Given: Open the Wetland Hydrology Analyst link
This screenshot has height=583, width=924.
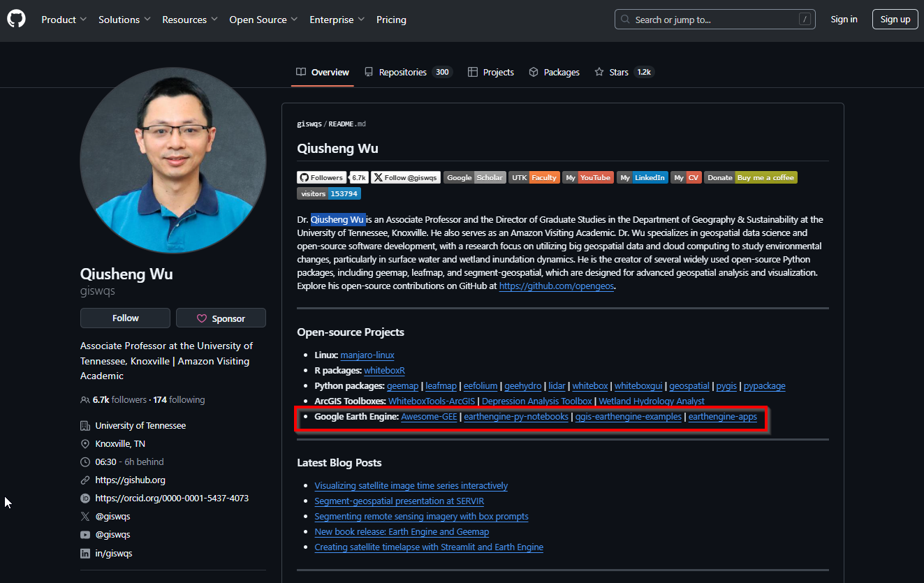Looking at the screenshot, I should pos(652,401).
